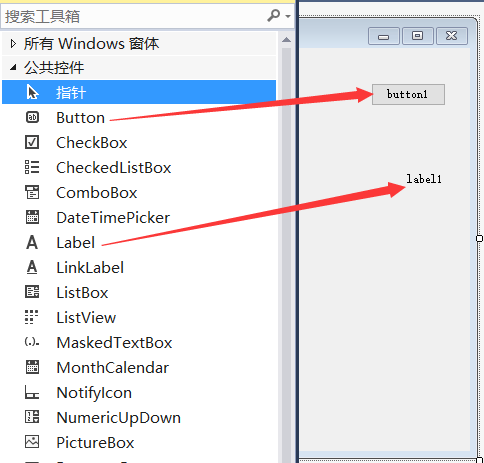
Task: Click the '公共控件' group header text
Action: (x=54, y=68)
